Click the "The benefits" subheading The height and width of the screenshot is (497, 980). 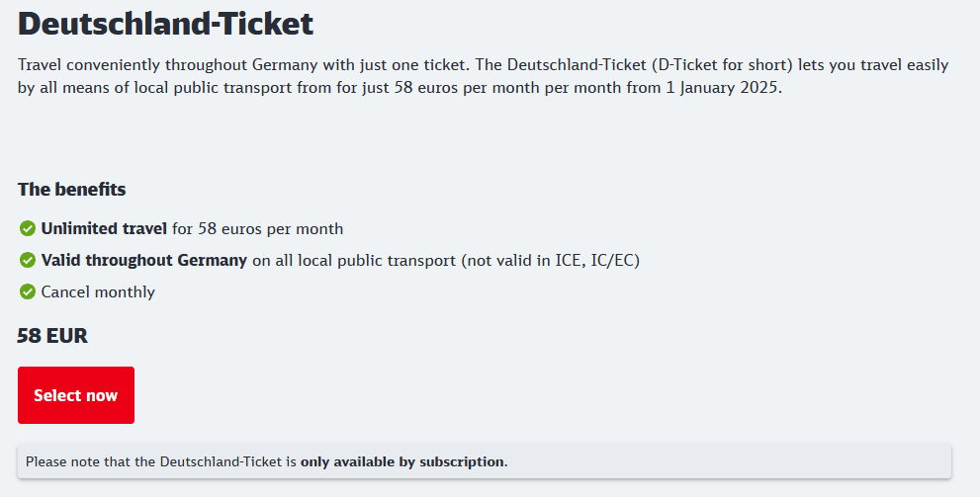point(71,189)
